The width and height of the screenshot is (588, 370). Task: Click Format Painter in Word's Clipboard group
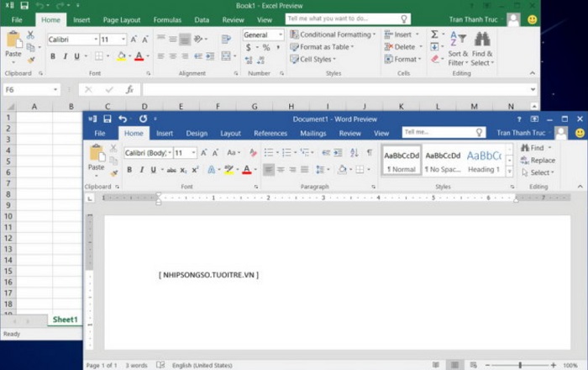(113, 173)
